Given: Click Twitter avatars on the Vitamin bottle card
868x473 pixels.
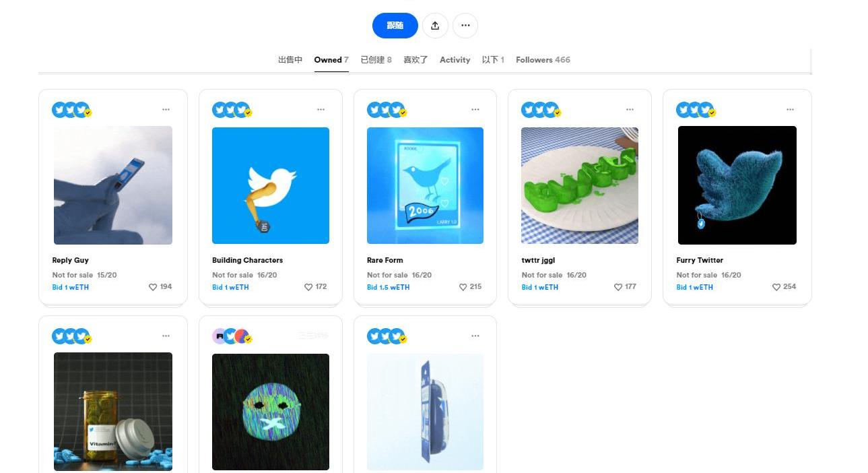Looking at the screenshot, I should [72, 336].
